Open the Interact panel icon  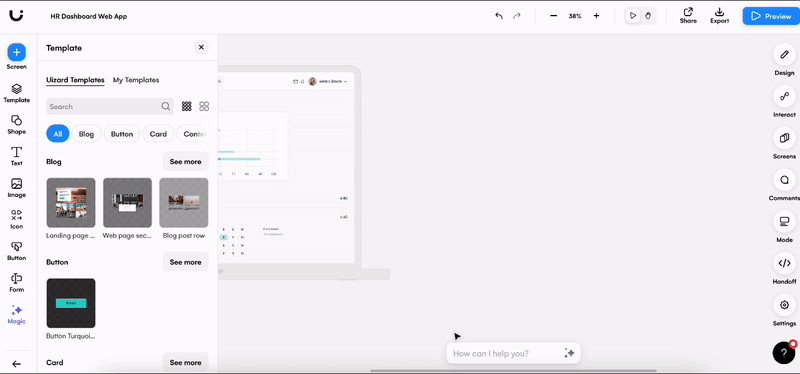pyautogui.click(x=784, y=96)
